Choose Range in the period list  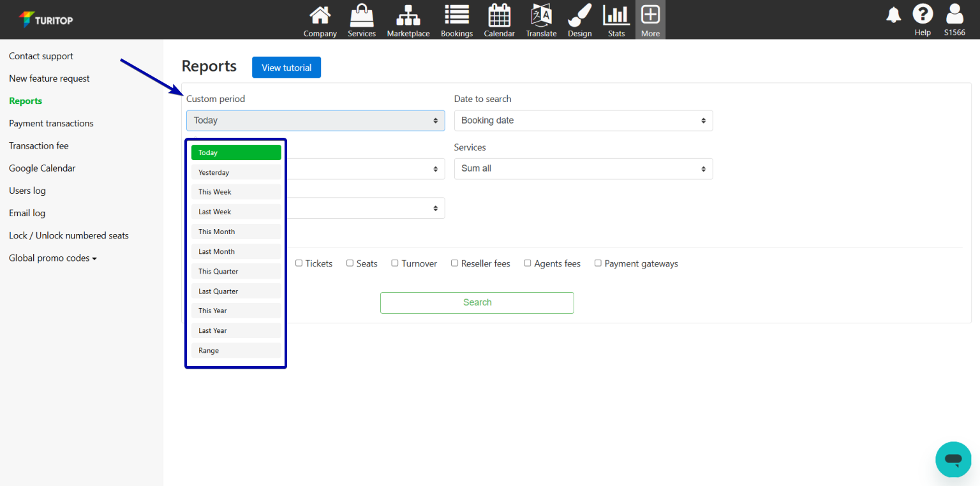pos(236,350)
